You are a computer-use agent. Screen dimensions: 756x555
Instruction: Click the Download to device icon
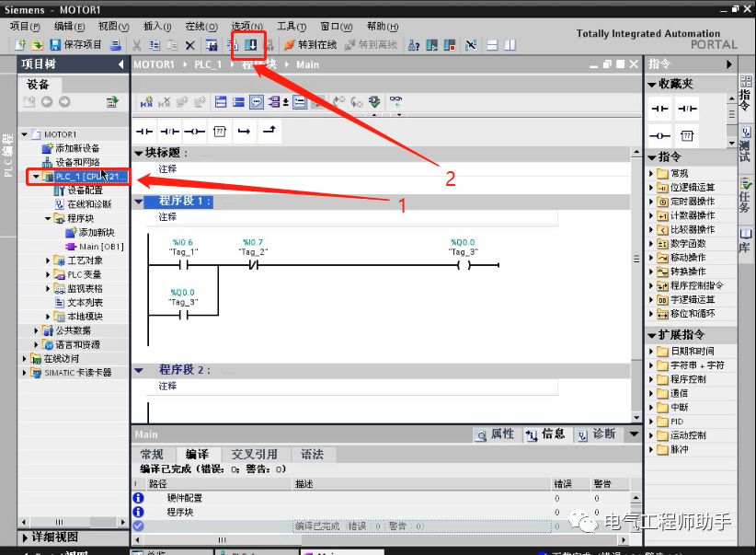251,45
